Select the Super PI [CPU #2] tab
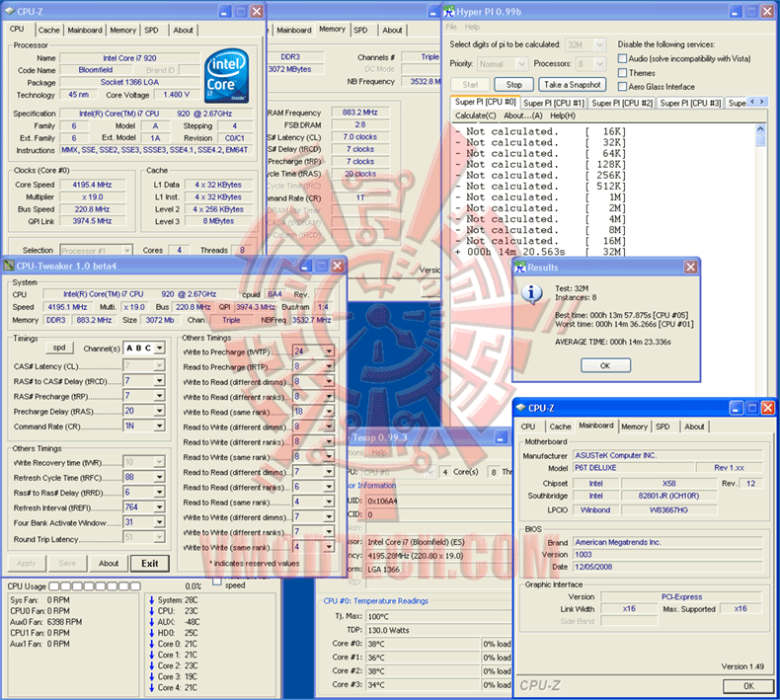 622,103
